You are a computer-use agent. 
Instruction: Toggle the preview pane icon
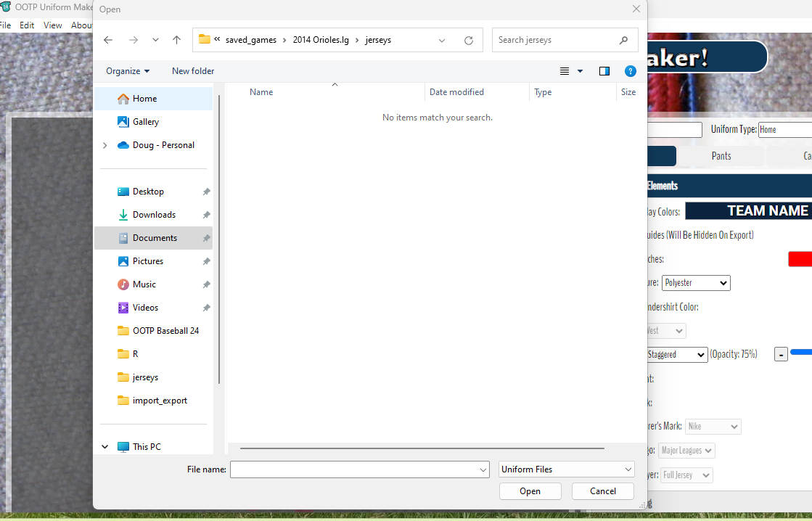pyautogui.click(x=604, y=71)
